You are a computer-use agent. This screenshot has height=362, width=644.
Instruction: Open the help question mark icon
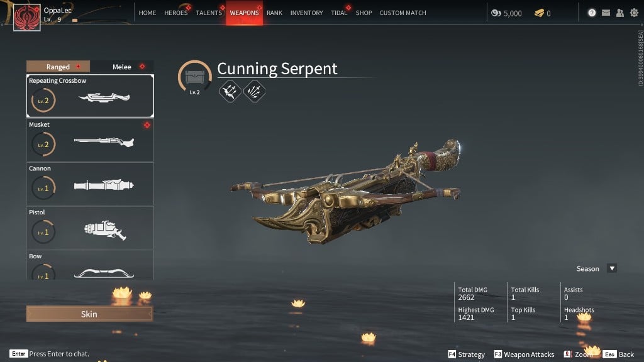[x=591, y=13]
